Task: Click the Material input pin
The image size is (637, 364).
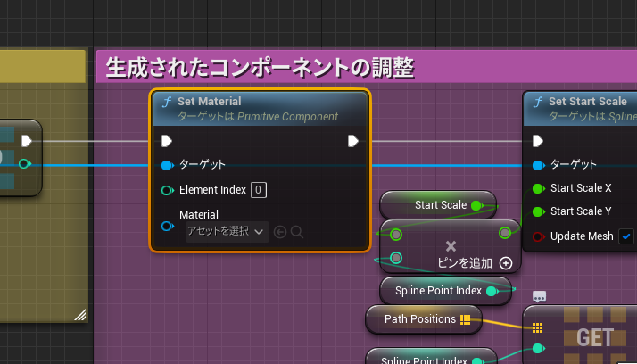Action: click(167, 227)
